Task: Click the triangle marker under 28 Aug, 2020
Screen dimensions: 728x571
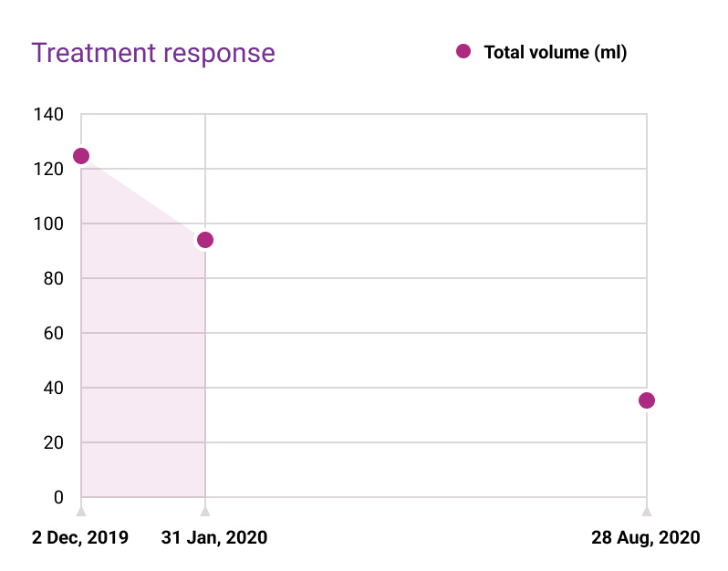Action: (x=647, y=511)
